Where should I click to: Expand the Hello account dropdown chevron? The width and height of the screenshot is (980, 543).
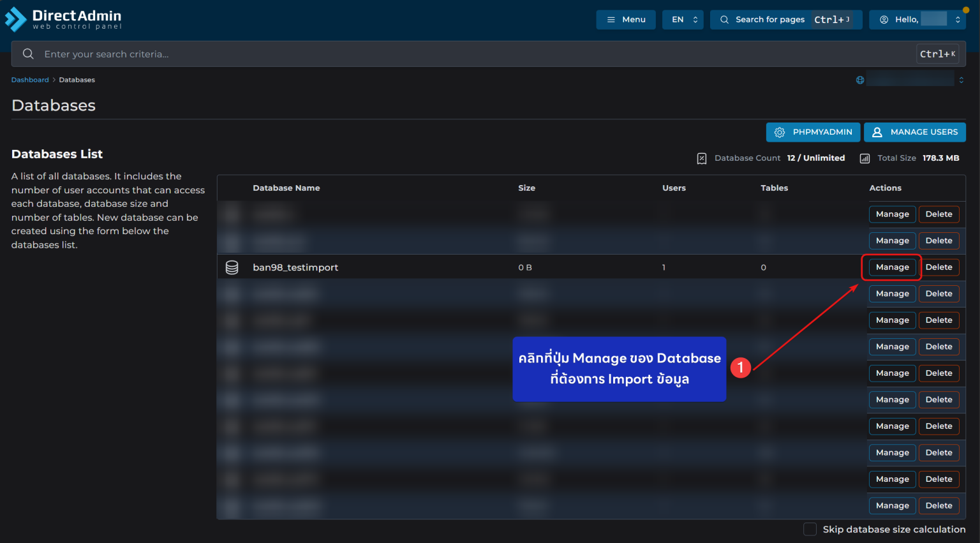[x=958, y=19]
